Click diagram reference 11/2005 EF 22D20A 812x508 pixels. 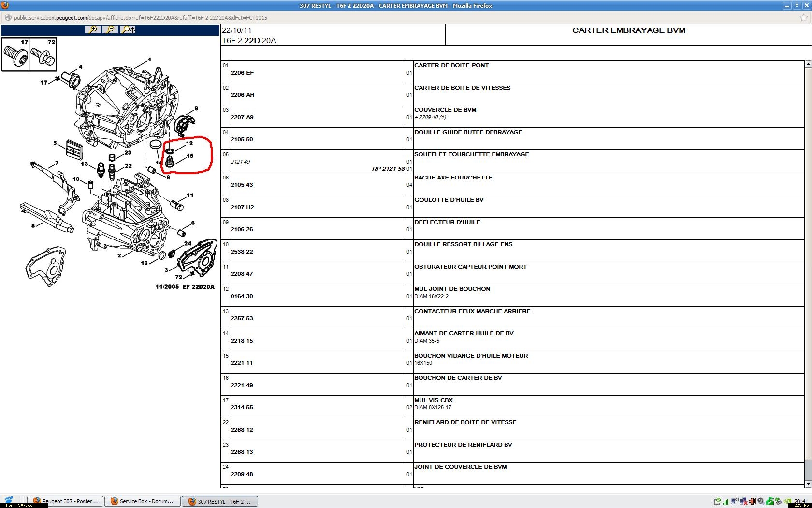[185, 287]
